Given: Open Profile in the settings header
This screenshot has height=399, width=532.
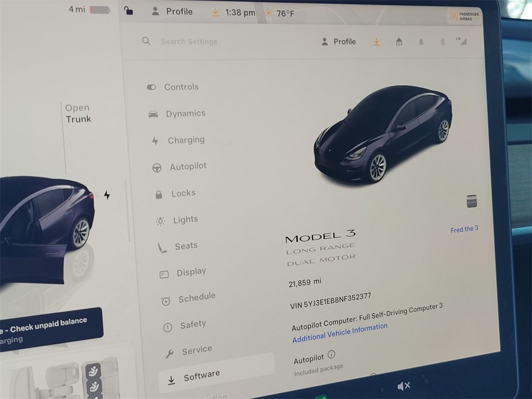Looking at the screenshot, I should coord(338,42).
